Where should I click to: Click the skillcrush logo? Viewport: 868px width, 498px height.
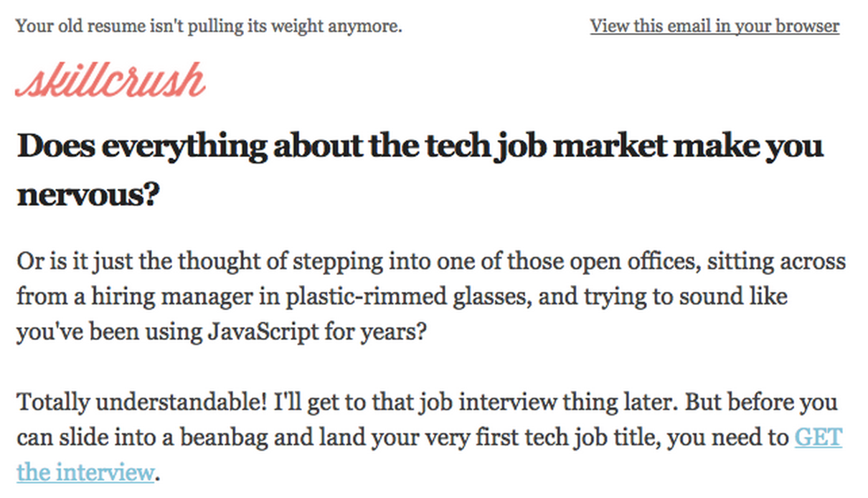110,80
